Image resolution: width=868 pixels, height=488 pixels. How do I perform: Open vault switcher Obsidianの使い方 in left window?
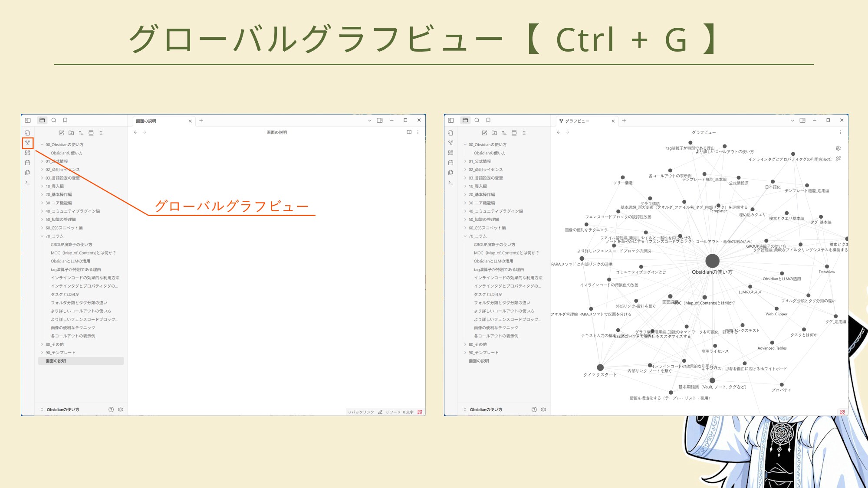click(63, 409)
